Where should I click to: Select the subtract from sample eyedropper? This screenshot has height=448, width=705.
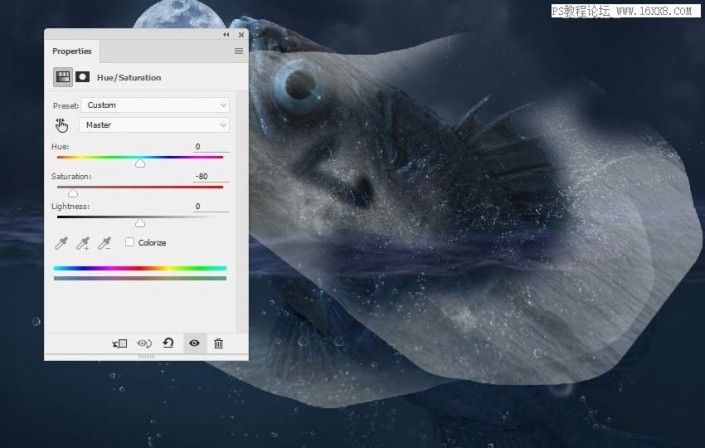click(x=104, y=243)
